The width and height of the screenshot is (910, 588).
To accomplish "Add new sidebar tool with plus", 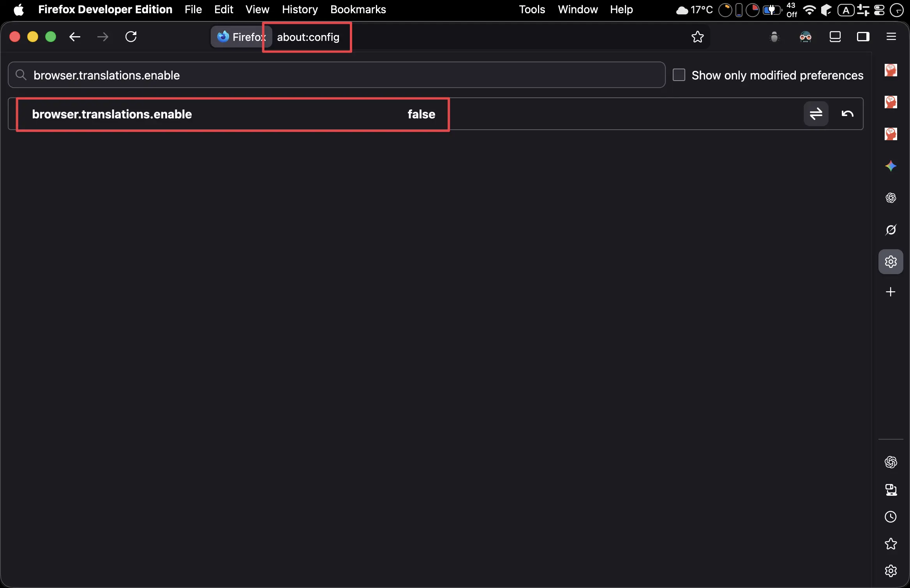I will pyautogui.click(x=891, y=292).
